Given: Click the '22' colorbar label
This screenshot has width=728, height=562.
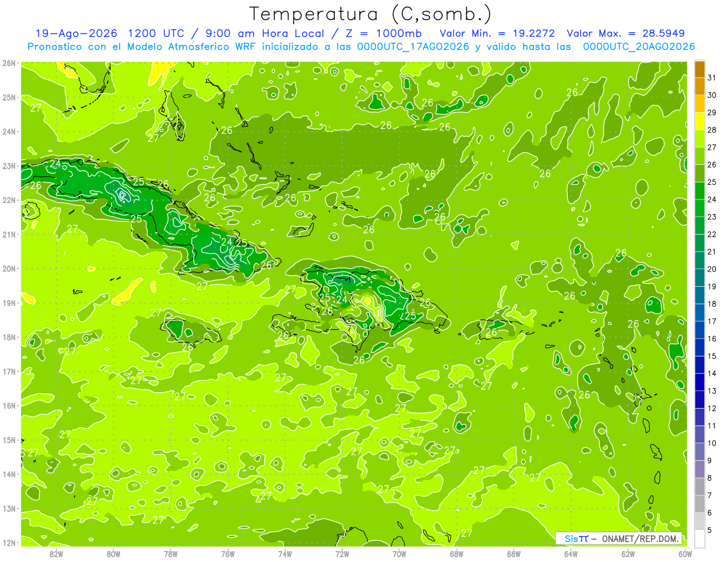Looking at the screenshot, I should (x=712, y=234).
